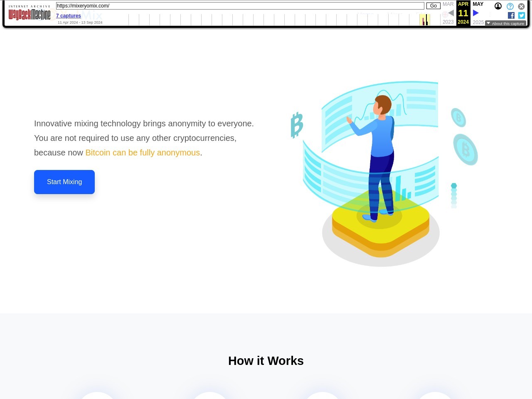The height and width of the screenshot is (399, 532).
Task: Click the Start Mixing button
Action: click(64, 182)
